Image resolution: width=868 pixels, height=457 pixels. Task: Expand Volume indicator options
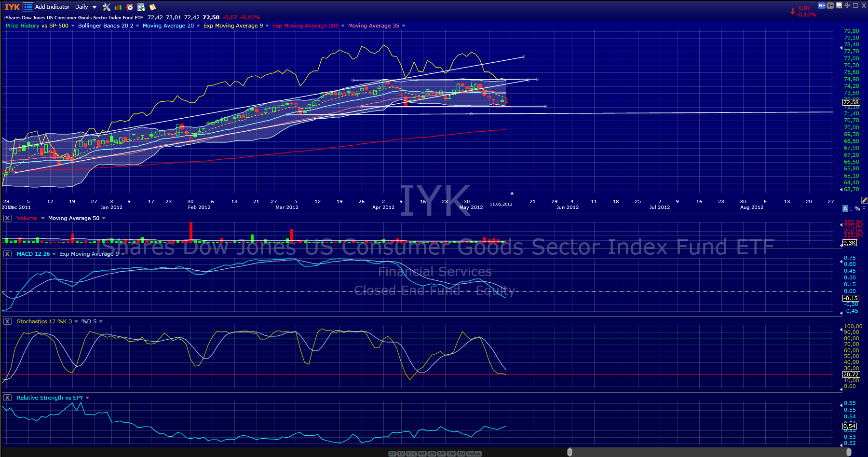43,219
